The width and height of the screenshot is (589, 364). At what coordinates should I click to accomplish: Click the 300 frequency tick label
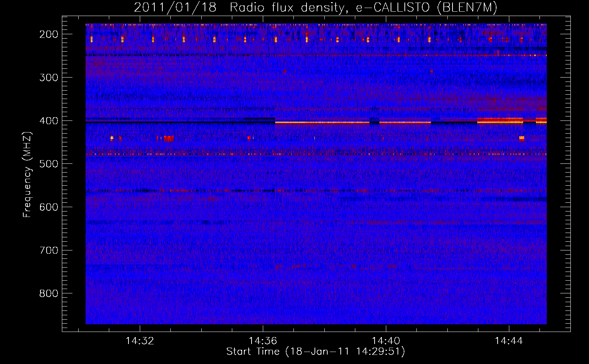point(48,78)
